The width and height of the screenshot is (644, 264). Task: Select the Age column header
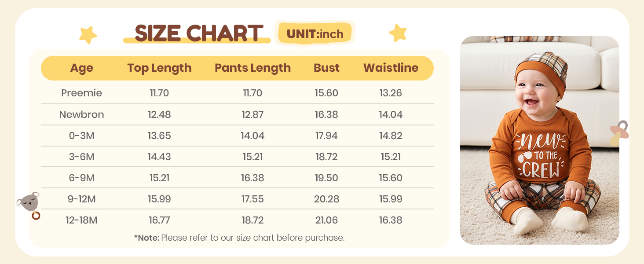click(x=81, y=68)
